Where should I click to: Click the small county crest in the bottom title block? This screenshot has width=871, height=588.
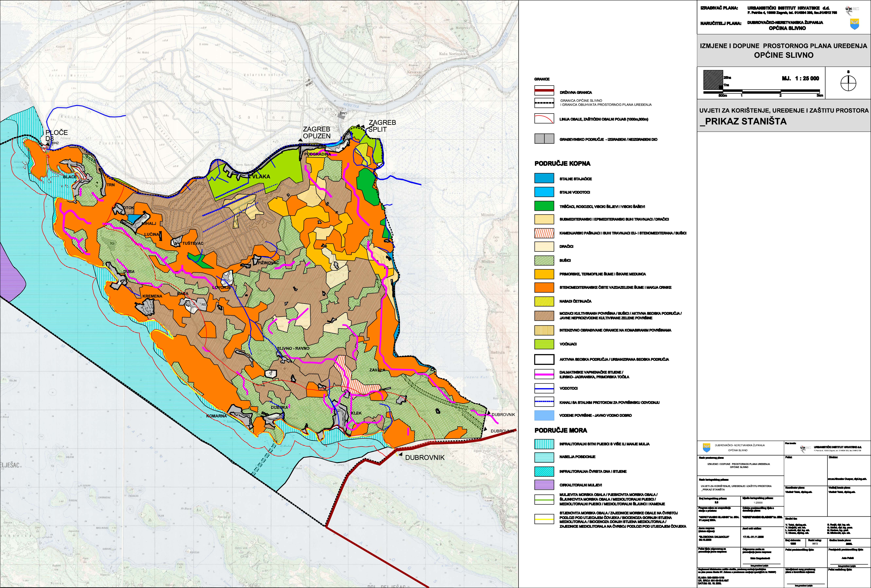coord(706,447)
